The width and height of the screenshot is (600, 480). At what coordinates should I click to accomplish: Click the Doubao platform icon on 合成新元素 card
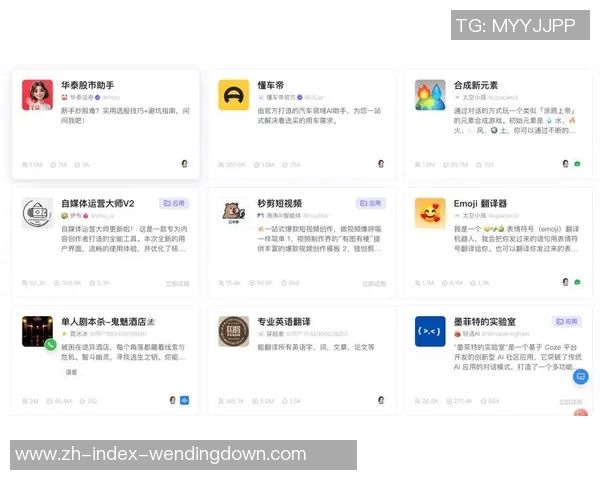pyautogui.click(x=566, y=164)
